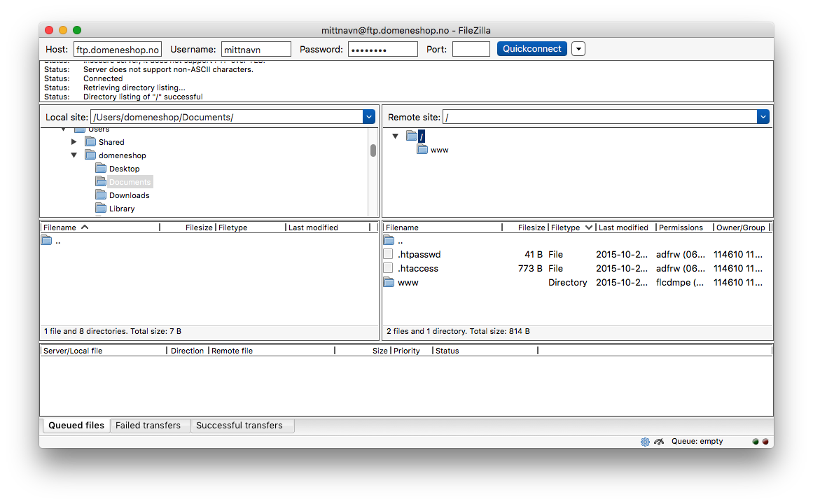Collapse the remote root "/" tree node
The width and height of the screenshot is (813, 504).
pyautogui.click(x=395, y=136)
